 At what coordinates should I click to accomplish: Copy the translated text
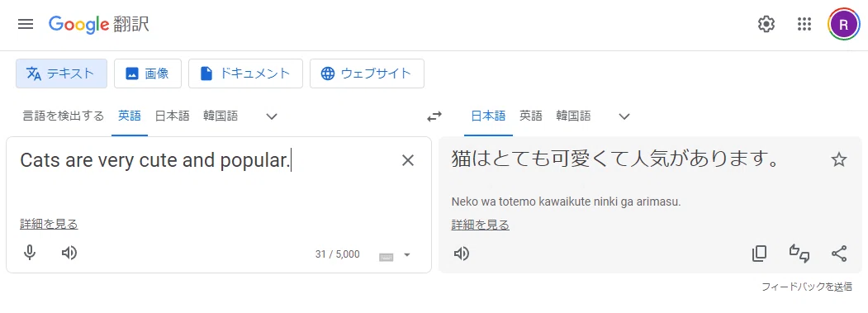coord(760,254)
